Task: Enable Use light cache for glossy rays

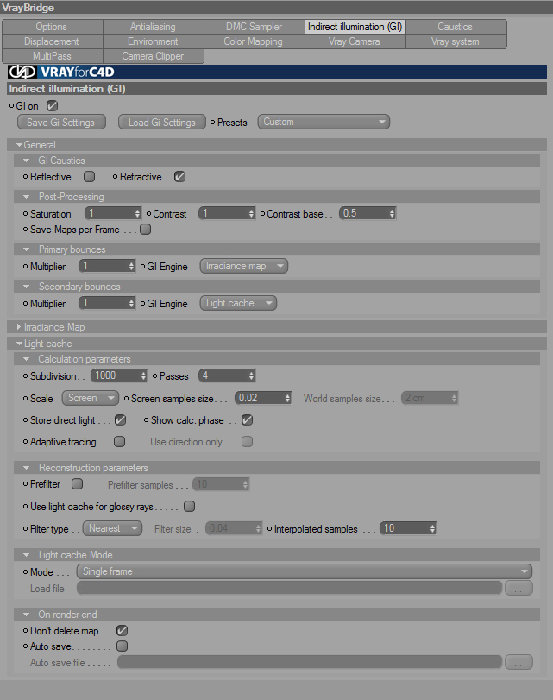Action: point(190,506)
